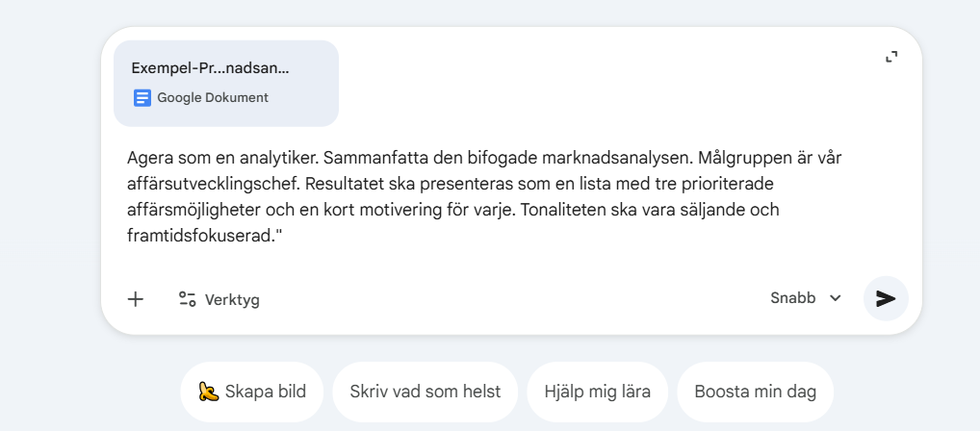Expand the prompt box to fullscreen
The image size is (980, 431).
[x=891, y=58]
